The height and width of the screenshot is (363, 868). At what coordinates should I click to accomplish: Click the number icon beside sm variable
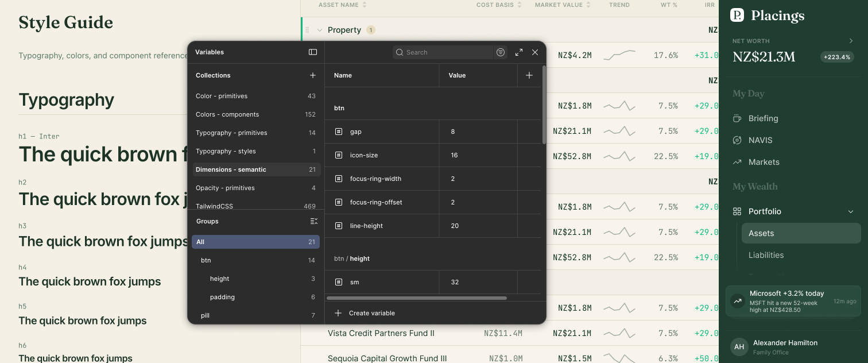339,282
